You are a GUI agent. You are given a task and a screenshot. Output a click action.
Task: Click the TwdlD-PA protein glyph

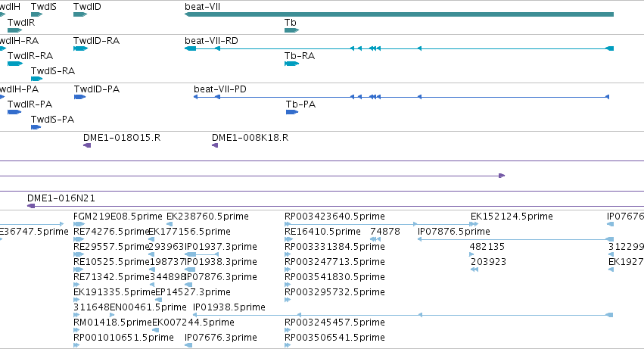[x=79, y=97]
